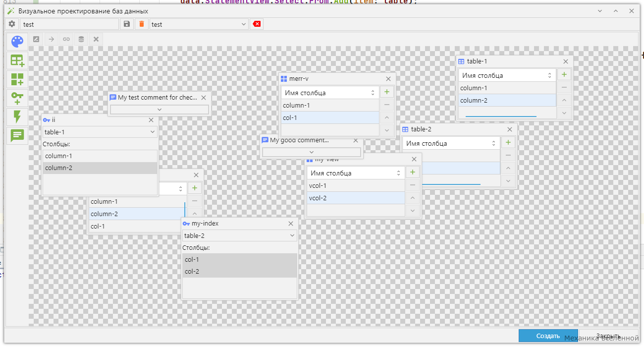Image resolution: width=644 pixels, height=347 pixels.
Task: Click the add key/index tool icon
Action: (17, 98)
